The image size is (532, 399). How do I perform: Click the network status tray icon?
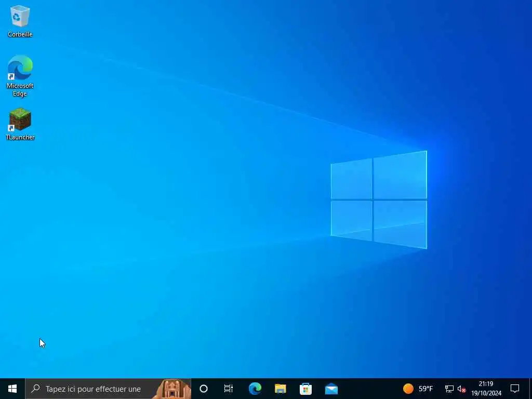click(x=449, y=389)
